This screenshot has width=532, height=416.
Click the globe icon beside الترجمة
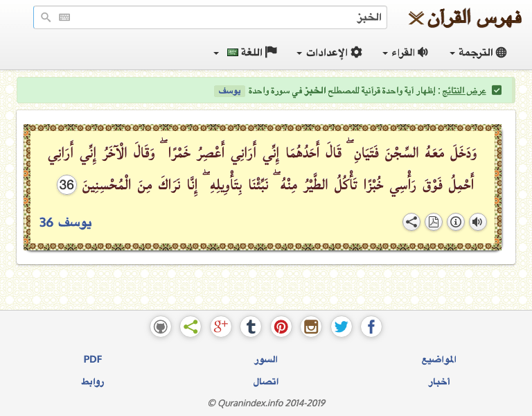(x=501, y=52)
